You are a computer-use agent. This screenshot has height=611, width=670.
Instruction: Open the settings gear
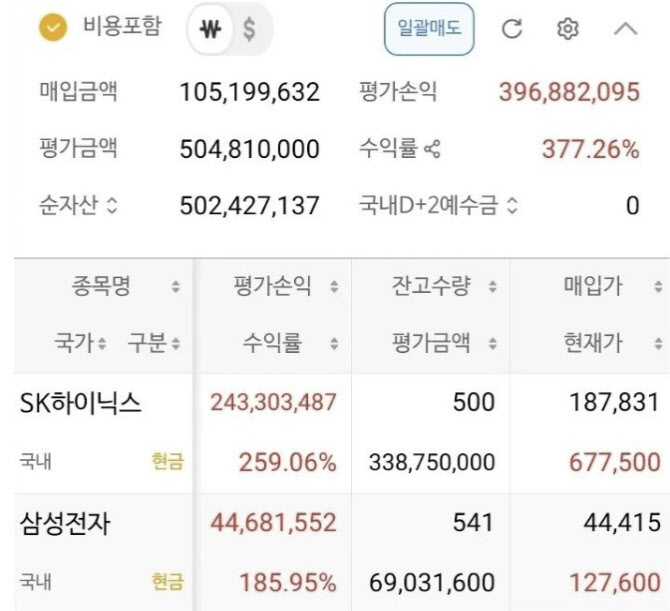(x=567, y=29)
